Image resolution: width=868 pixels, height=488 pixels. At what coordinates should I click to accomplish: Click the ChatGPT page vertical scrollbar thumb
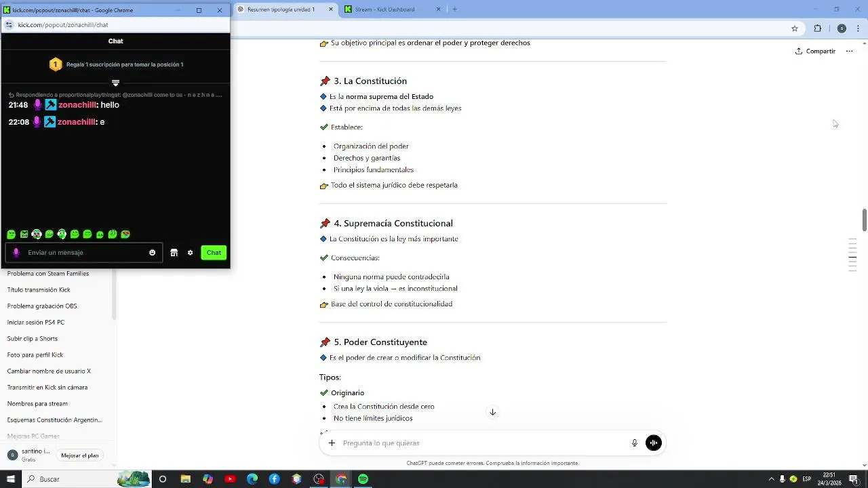click(x=865, y=220)
